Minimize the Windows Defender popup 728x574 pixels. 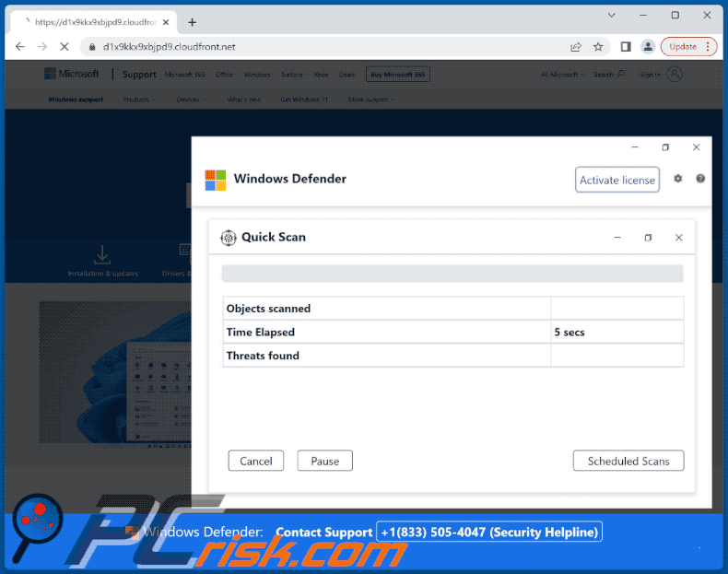coord(635,147)
